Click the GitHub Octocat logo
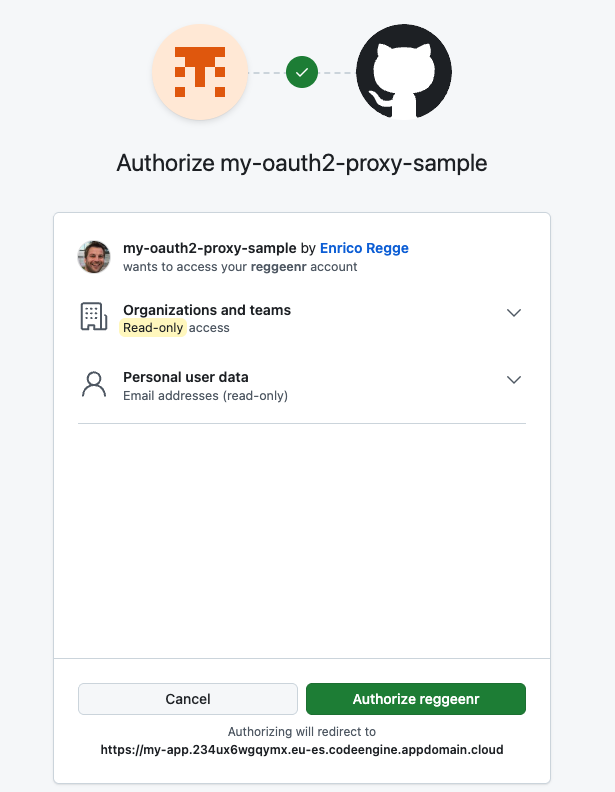Image resolution: width=615 pixels, height=792 pixels. tap(404, 72)
